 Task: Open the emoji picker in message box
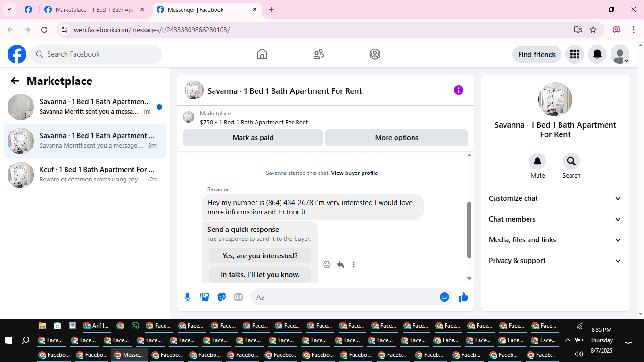coord(444,297)
